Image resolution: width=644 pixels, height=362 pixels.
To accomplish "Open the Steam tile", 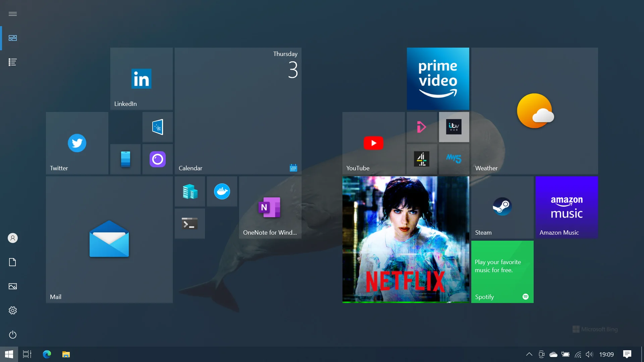I will (x=502, y=207).
